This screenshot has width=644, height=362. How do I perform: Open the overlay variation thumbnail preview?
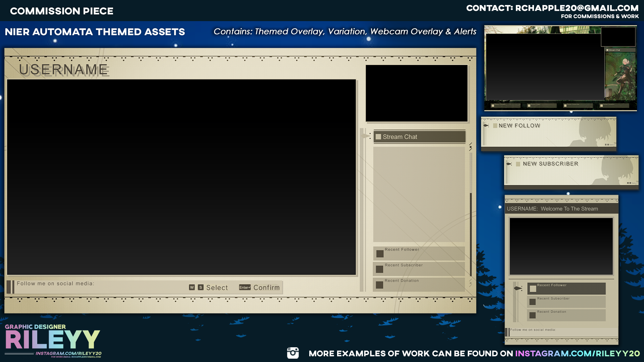coord(560,68)
